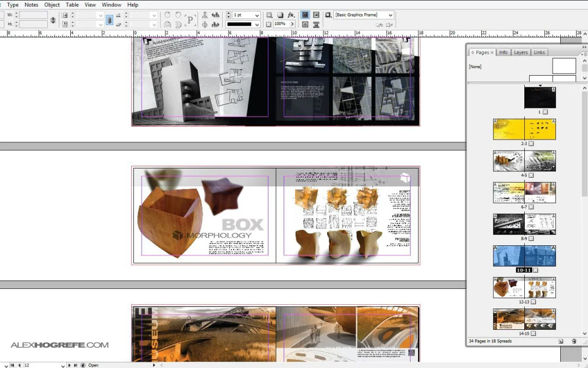Open the View menu
The width and height of the screenshot is (588, 368).
coord(90,4)
